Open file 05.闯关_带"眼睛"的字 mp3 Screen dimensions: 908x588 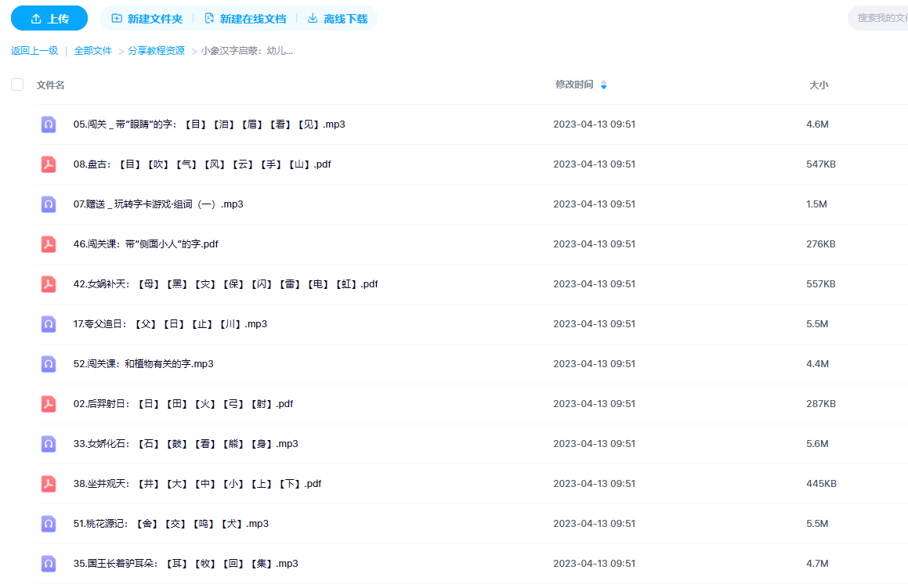point(209,124)
